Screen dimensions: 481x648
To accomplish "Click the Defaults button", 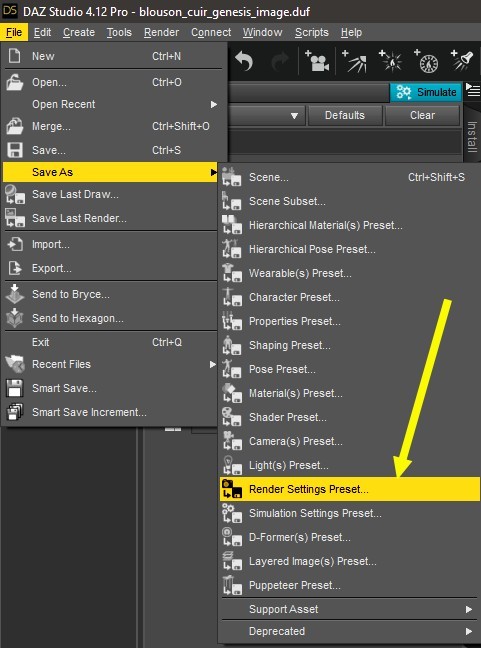I will point(345,115).
